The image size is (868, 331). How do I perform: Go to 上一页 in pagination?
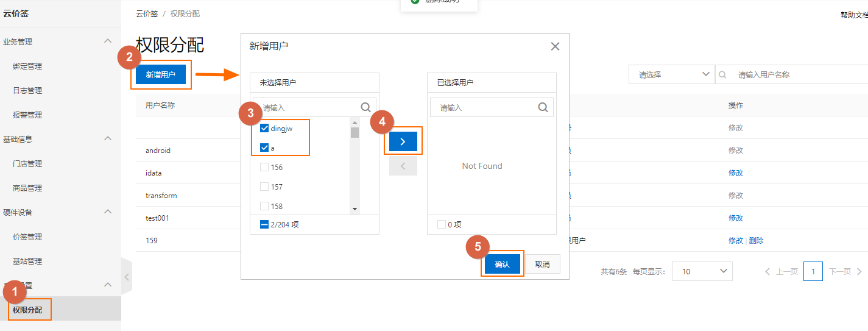point(782,271)
